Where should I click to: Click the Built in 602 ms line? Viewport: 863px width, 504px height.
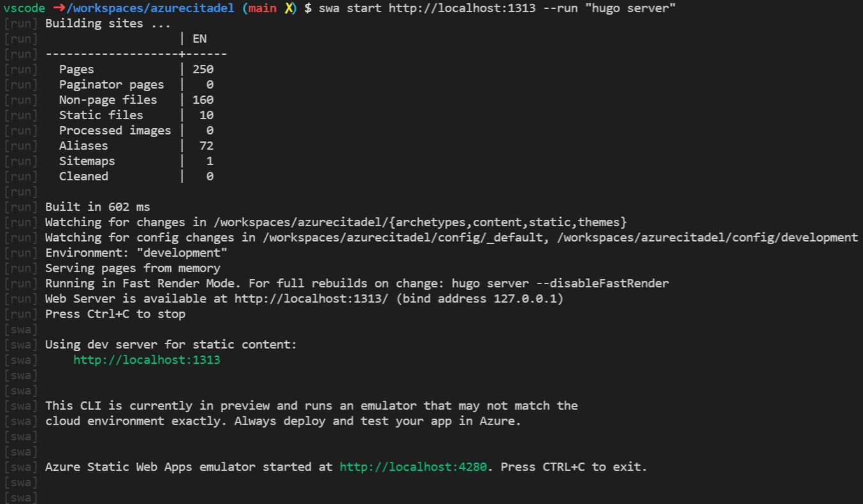pos(98,207)
